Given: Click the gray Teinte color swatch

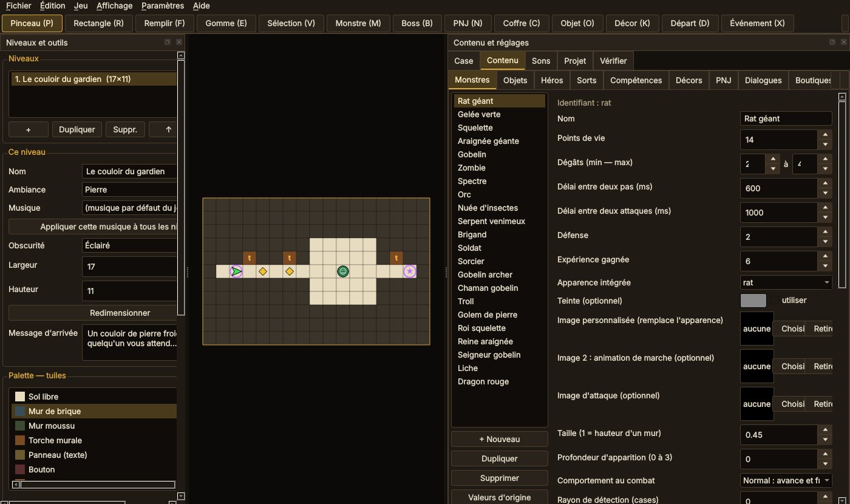Looking at the screenshot, I should [x=753, y=300].
